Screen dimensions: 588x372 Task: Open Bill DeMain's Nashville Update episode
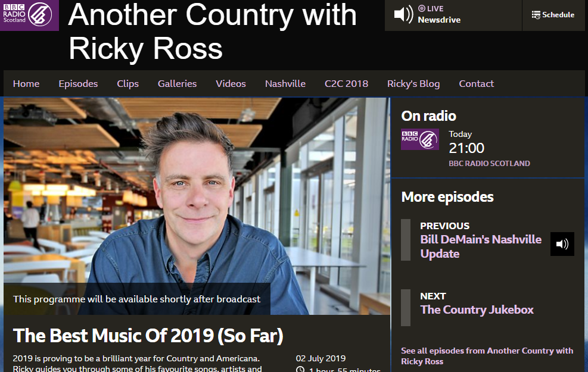(x=481, y=246)
